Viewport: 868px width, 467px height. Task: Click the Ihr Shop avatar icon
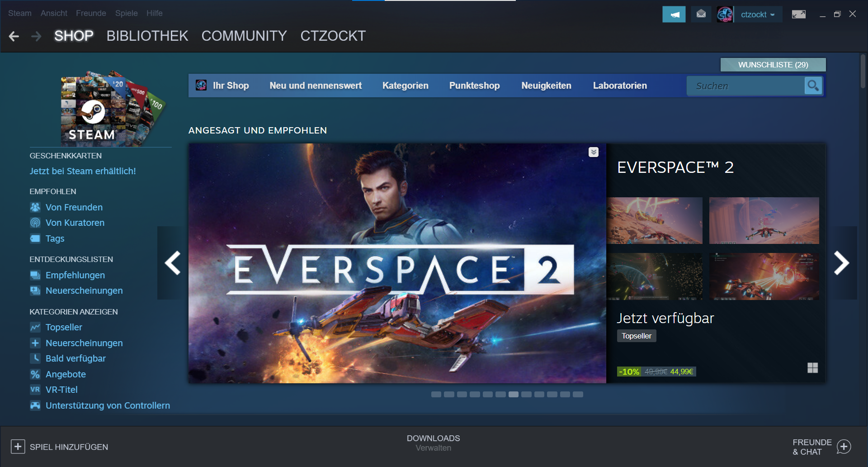pyautogui.click(x=201, y=85)
